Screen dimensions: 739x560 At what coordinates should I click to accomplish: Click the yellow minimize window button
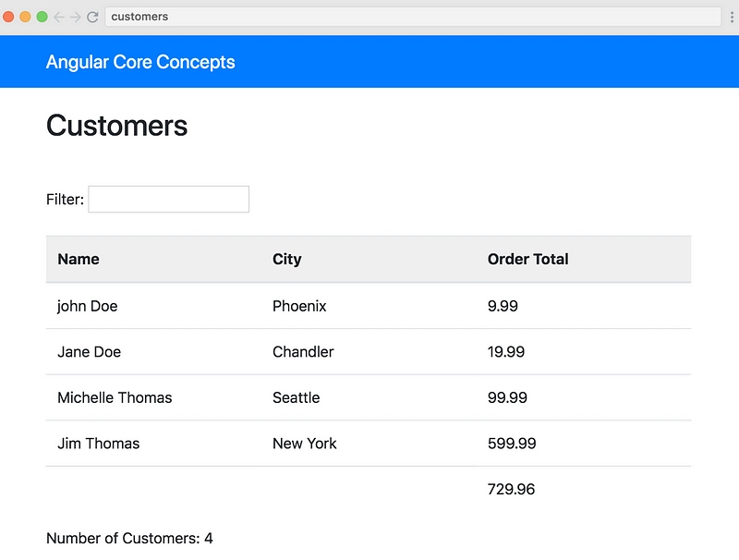[x=26, y=17]
